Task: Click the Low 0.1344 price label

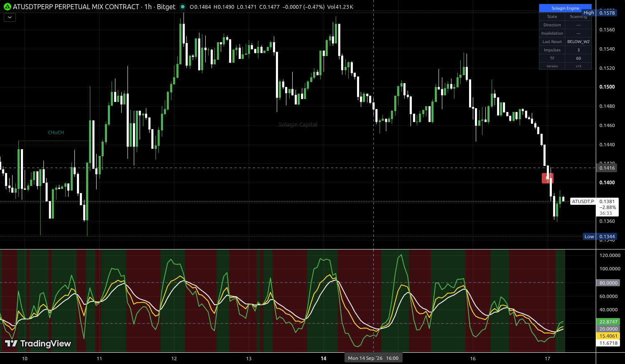Action: 601,237
